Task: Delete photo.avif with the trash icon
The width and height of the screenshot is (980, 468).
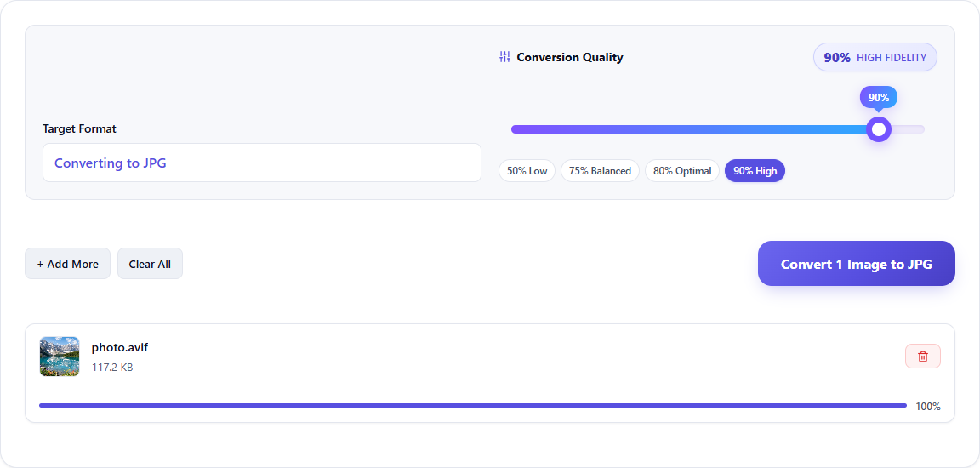Action: [x=922, y=357]
